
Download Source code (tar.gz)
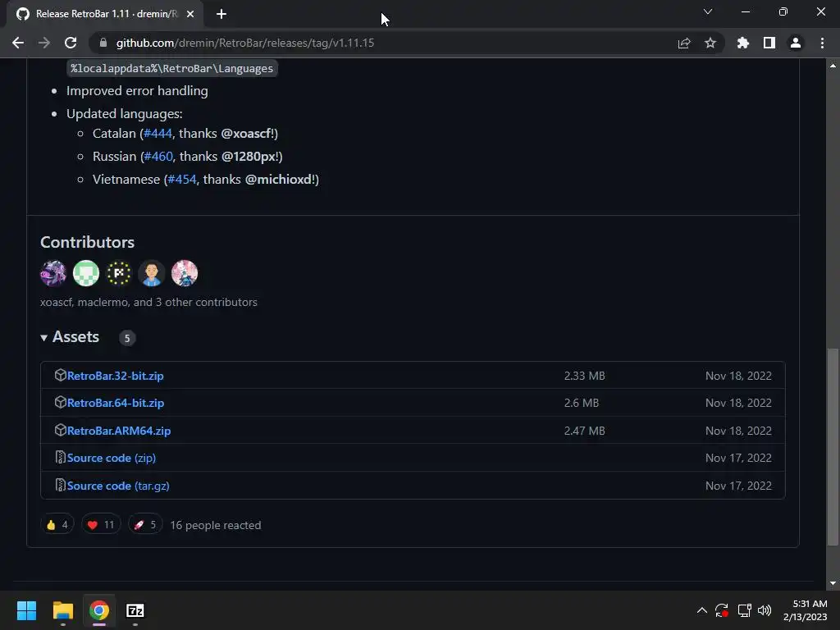click(x=118, y=486)
